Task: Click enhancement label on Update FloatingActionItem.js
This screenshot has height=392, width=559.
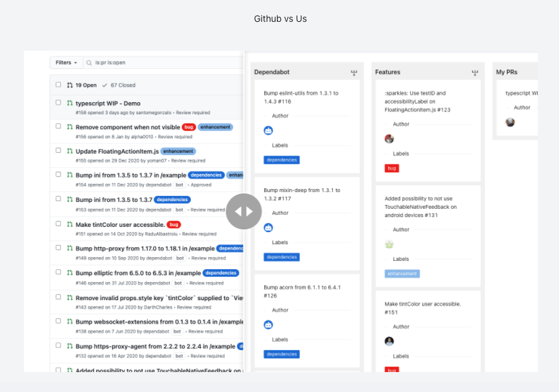Action: [178, 151]
